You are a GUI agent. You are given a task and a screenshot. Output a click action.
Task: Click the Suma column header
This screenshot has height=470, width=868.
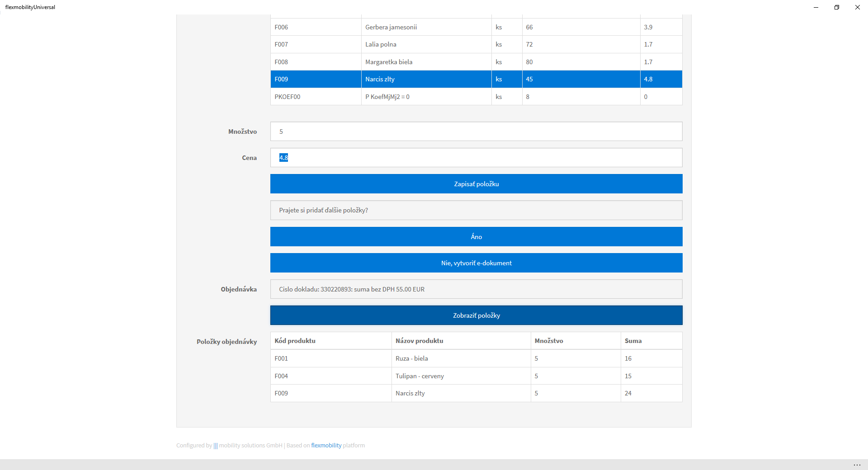tap(651, 341)
